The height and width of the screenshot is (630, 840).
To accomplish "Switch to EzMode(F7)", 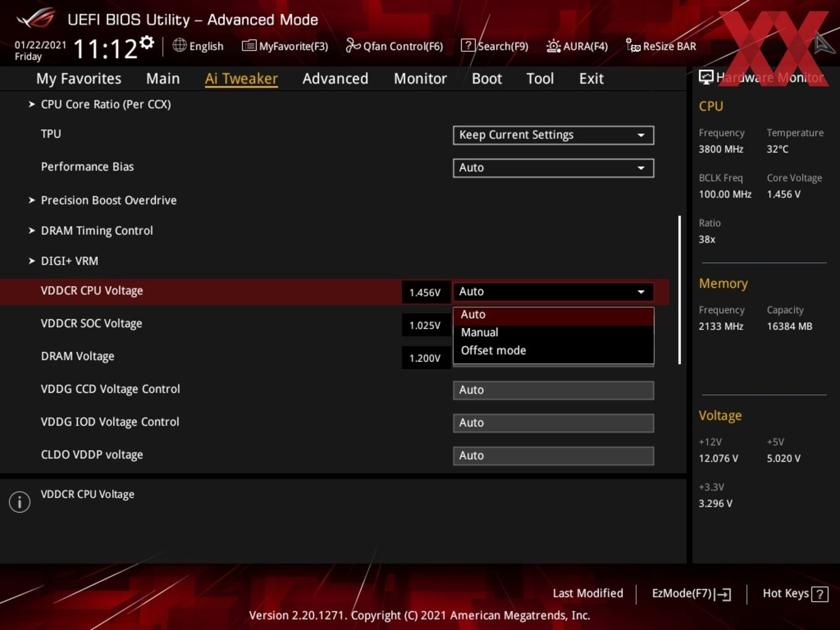I will (691, 594).
